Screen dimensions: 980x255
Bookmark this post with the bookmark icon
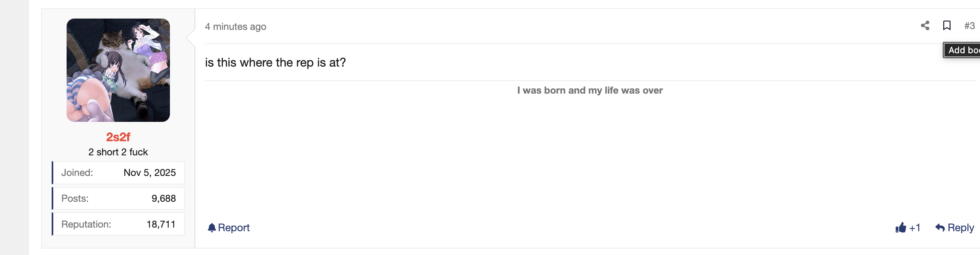[x=947, y=26]
